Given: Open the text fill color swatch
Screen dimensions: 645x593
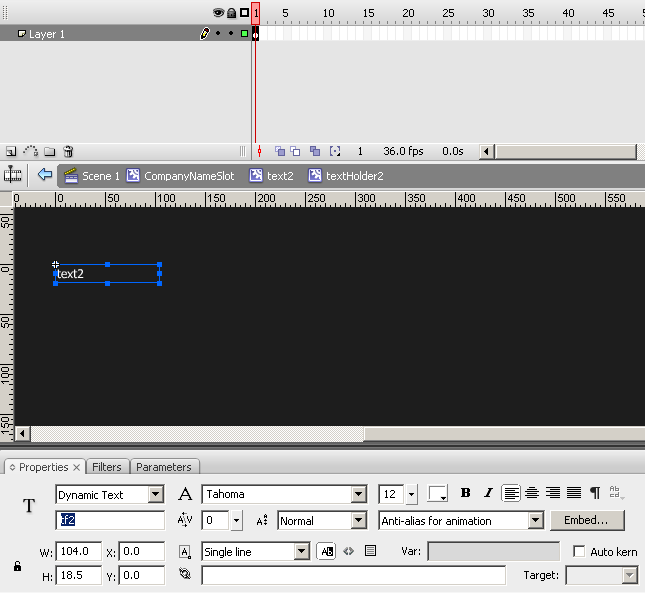Looking at the screenshot, I should pyautogui.click(x=438, y=494).
